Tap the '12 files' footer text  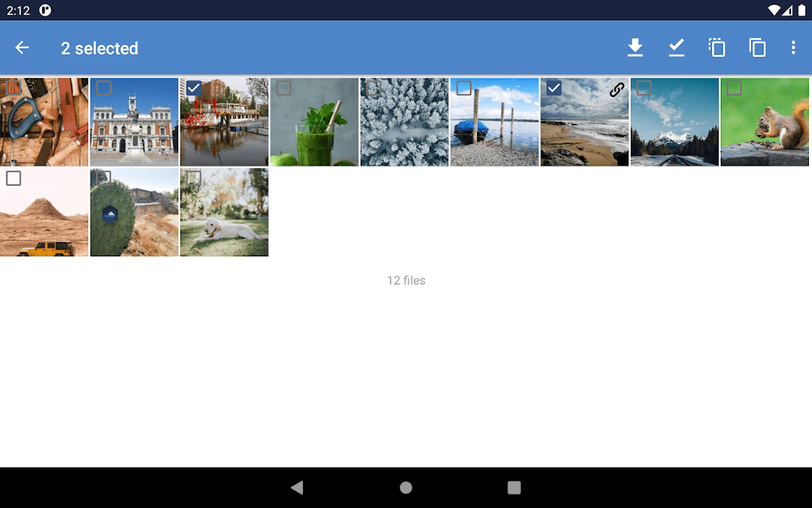(x=406, y=281)
